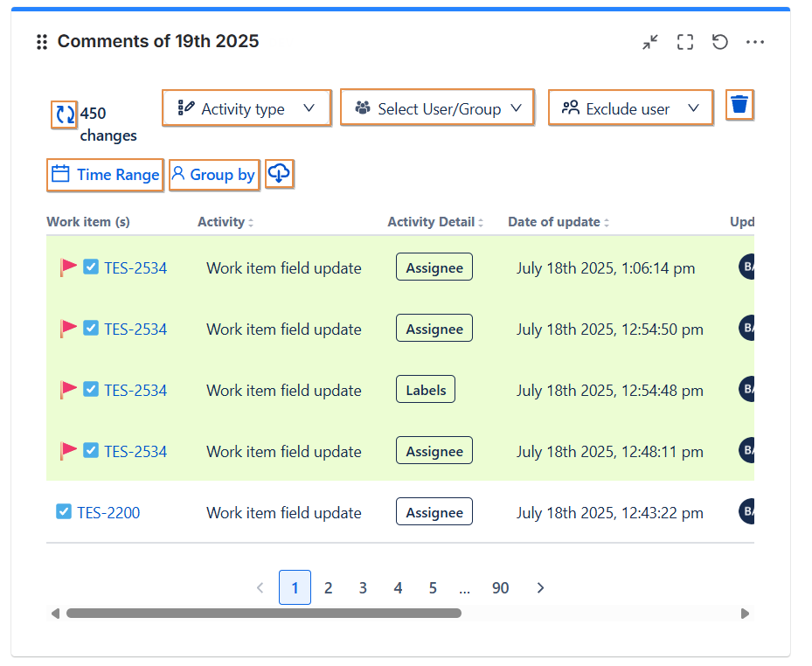Click the refresh changes icon
The width and height of the screenshot is (812, 666).
65,114
